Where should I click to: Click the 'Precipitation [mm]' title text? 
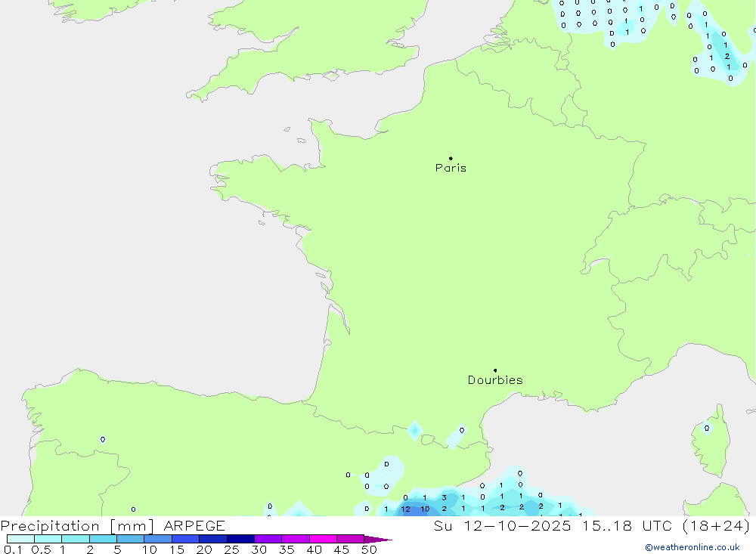click(x=77, y=526)
